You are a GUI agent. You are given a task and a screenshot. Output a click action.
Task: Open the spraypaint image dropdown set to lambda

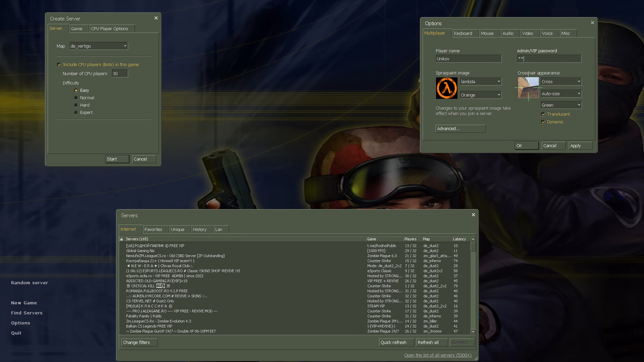click(x=481, y=81)
